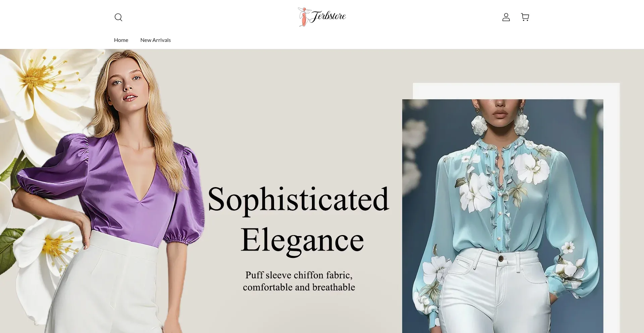
Task: Open the New Arrivals menu item
Action: [156, 40]
